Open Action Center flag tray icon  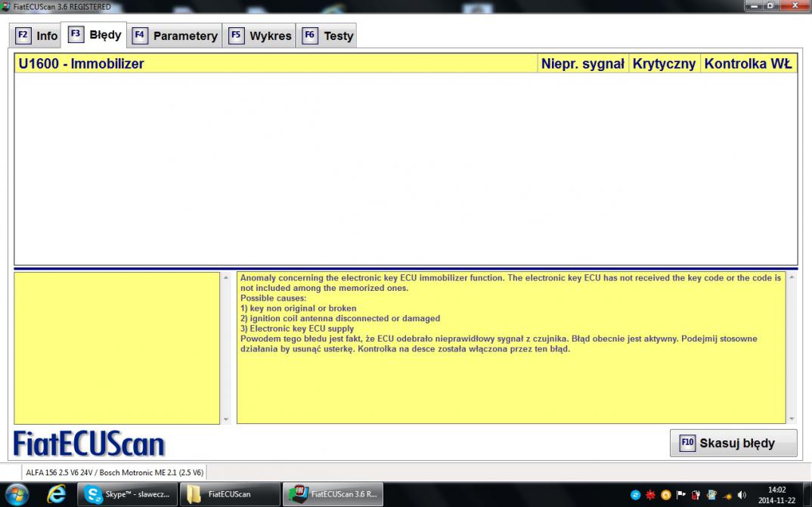(x=681, y=495)
